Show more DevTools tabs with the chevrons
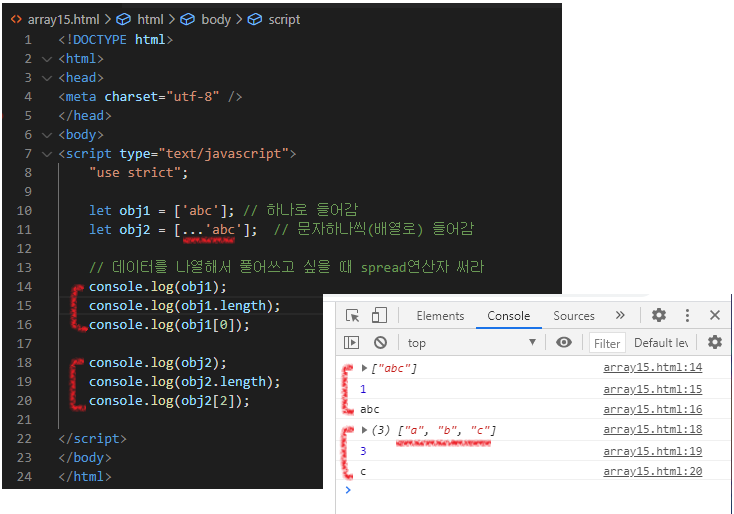Screen dimensions: 734x514 (x=620, y=315)
